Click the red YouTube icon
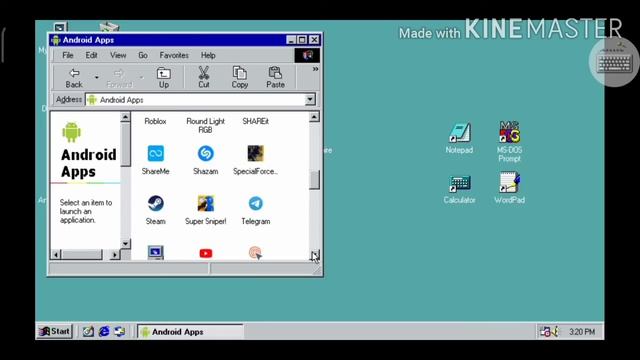640x360 pixels. pyautogui.click(x=206, y=253)
